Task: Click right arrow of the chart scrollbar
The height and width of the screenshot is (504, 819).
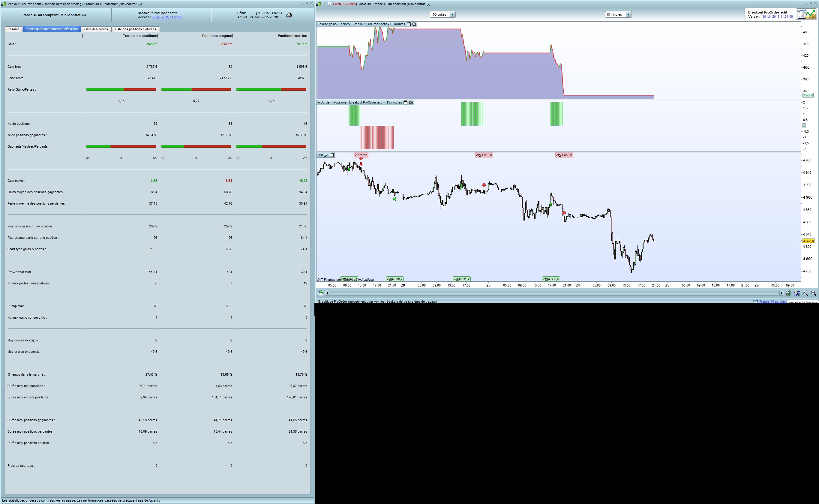Action: click(x=781, y=293)
